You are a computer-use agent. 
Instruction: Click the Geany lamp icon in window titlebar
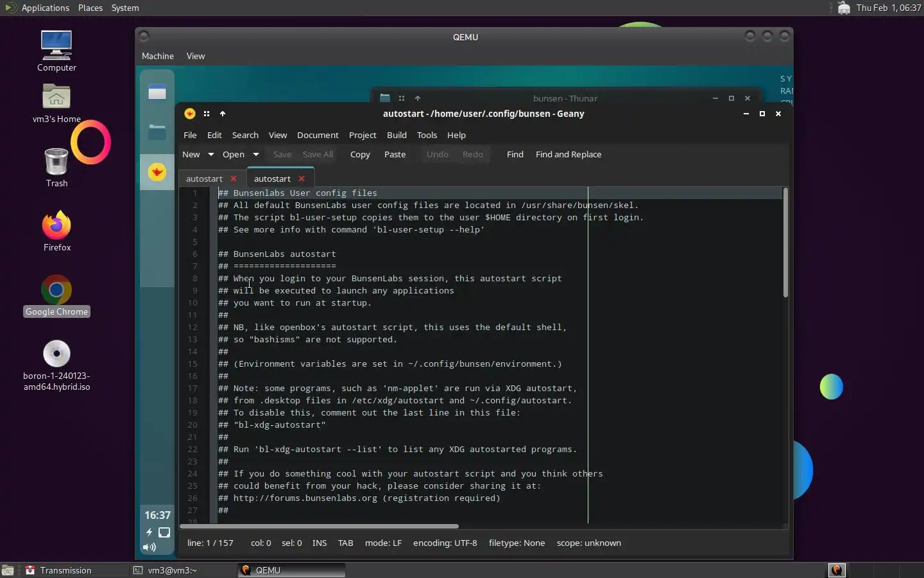tap(190, 114)
